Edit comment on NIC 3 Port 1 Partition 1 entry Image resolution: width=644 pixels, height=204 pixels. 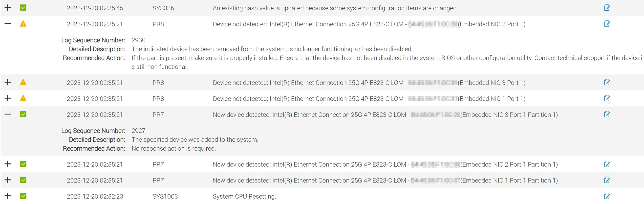(607, 114)
